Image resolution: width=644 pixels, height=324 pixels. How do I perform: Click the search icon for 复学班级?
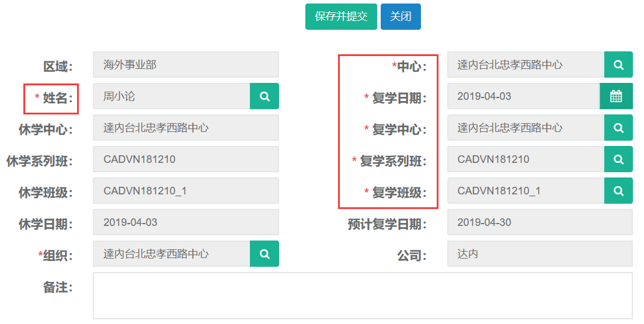[x=618, y=191]
